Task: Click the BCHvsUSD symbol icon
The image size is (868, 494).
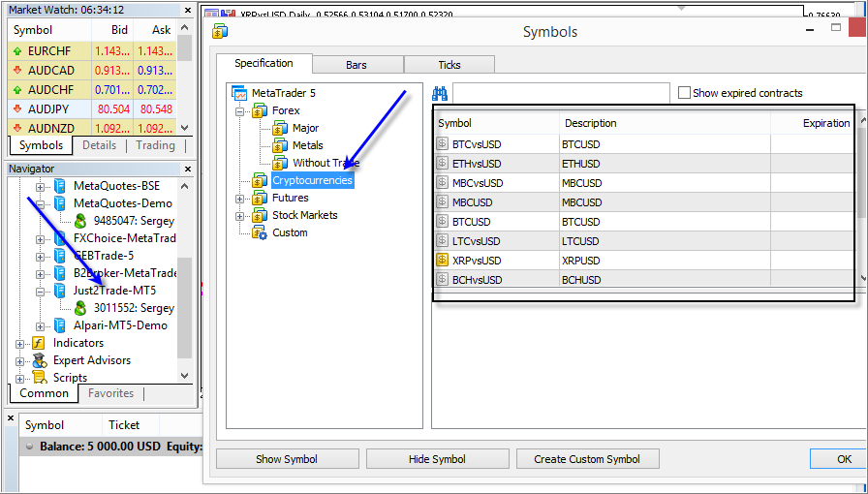Action: pyautogui.click(x=442, y=279)
